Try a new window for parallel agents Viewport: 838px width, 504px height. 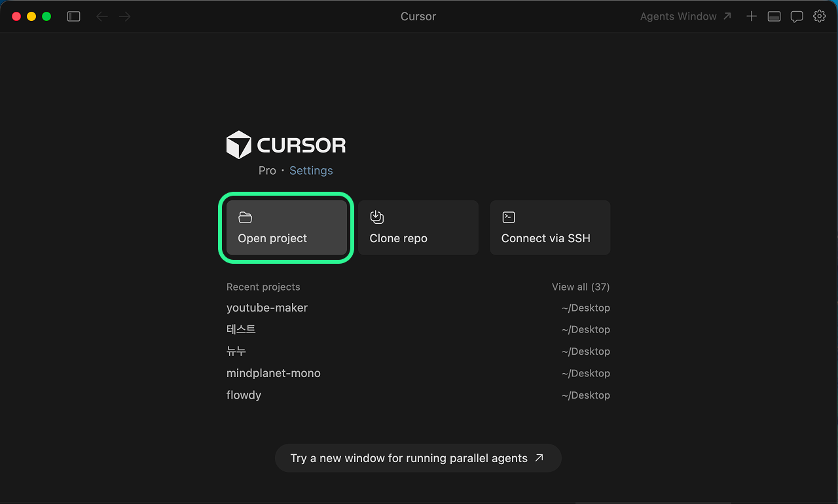coord(418,458)
